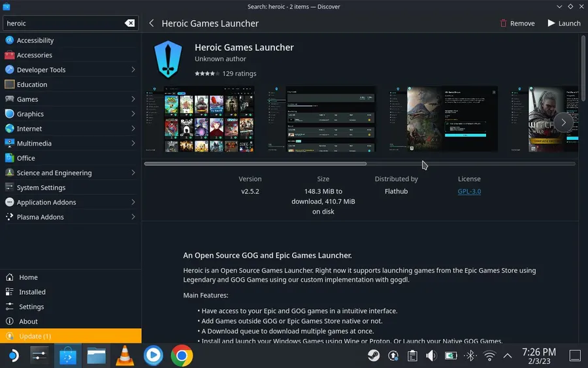
Task: Open the download queue screenshot thumbnail
Action: (x=323, y=119)
